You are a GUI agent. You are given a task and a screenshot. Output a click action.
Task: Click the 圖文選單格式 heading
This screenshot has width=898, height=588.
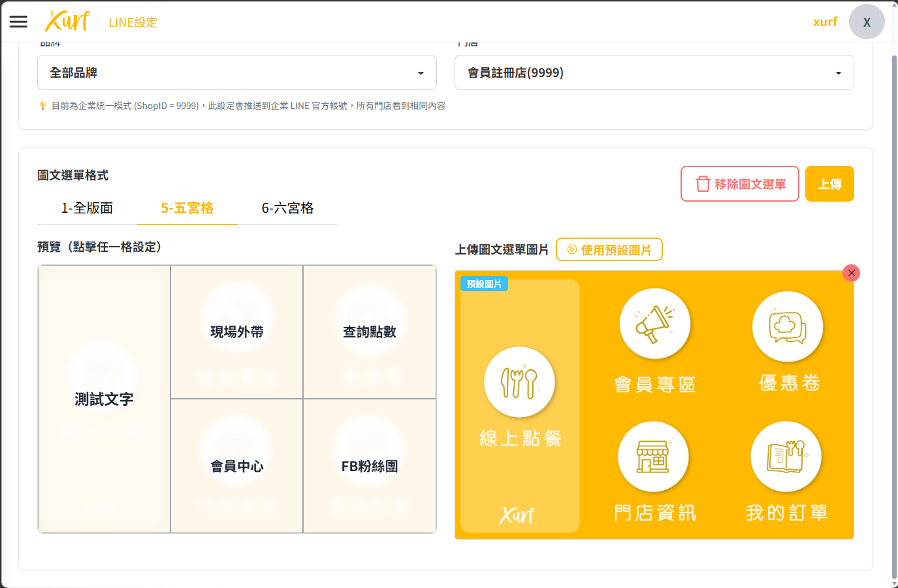[x=73, y=175]
